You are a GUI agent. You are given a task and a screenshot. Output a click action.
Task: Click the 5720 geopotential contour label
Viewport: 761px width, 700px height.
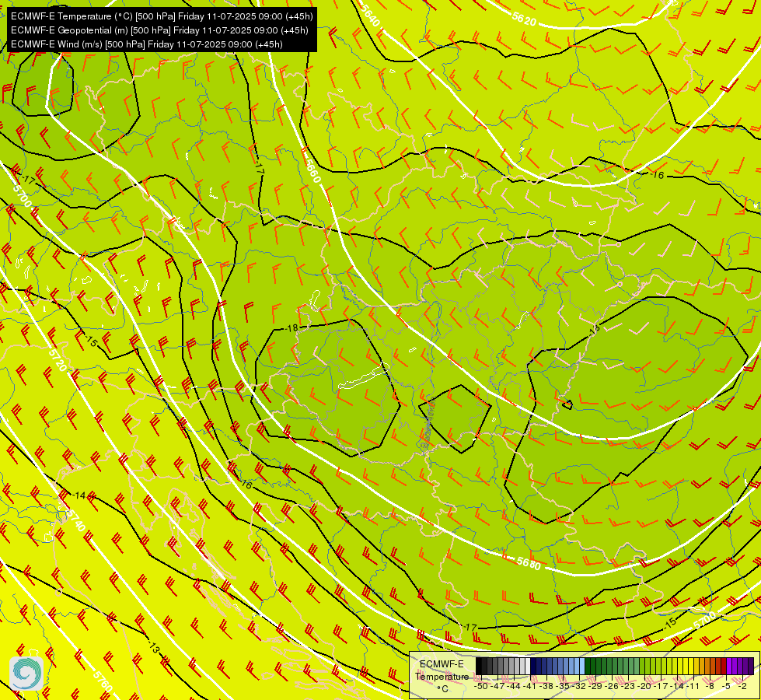[x=58, y=359]
